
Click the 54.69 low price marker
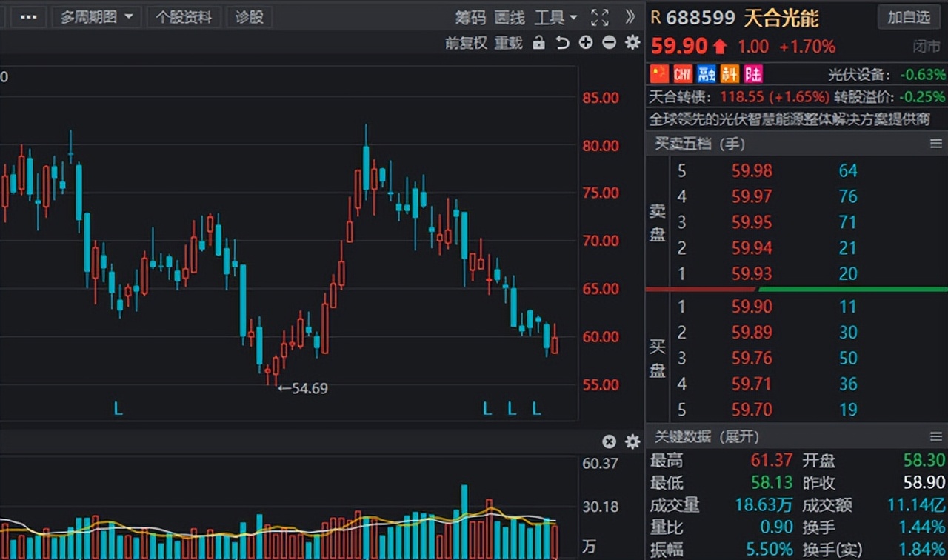(x=303, y=387)
